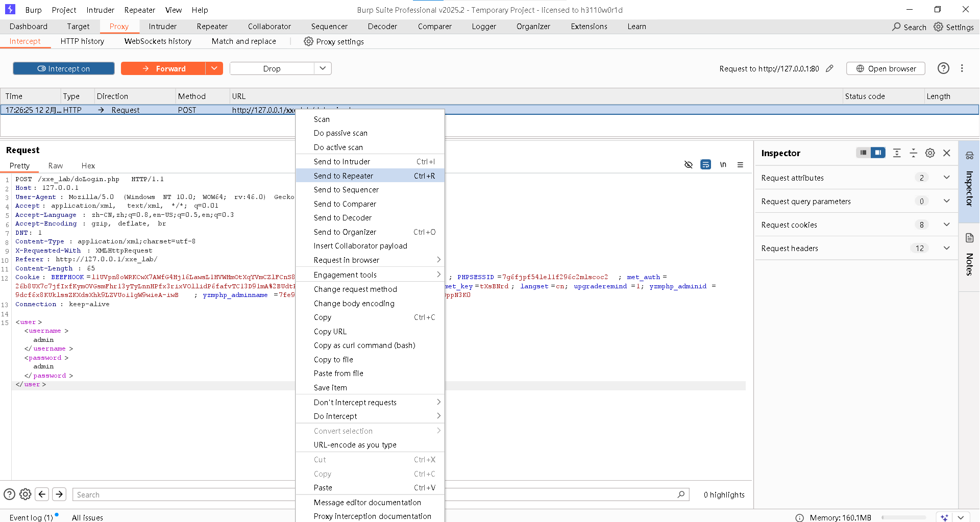Viewport: 980px width, 522px height.
Task: Select Copy as curl command (bash)
Action: point(370,345)
